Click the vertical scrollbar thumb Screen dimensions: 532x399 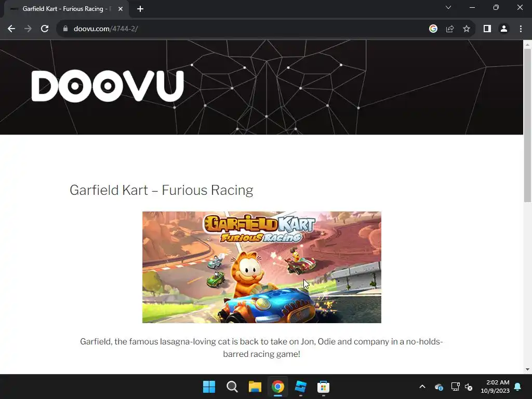pos(527,126)
